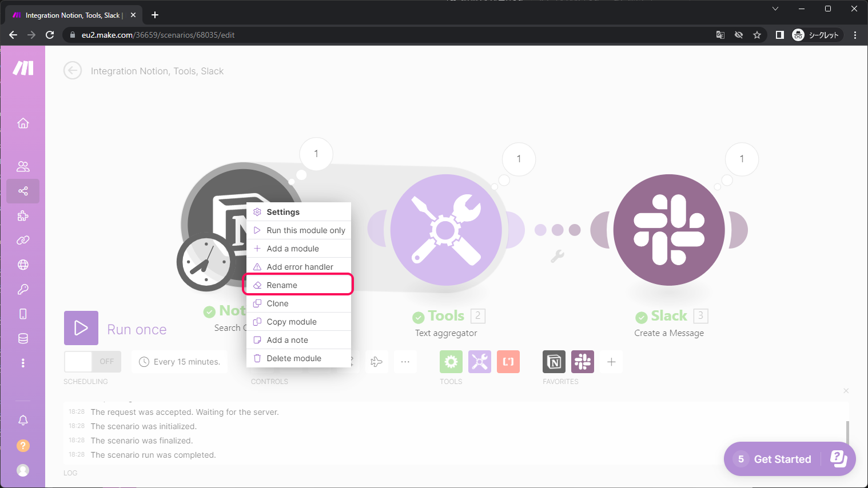Choose Add a note
This screenshot has height=488, width=868.
click(298, 340)
